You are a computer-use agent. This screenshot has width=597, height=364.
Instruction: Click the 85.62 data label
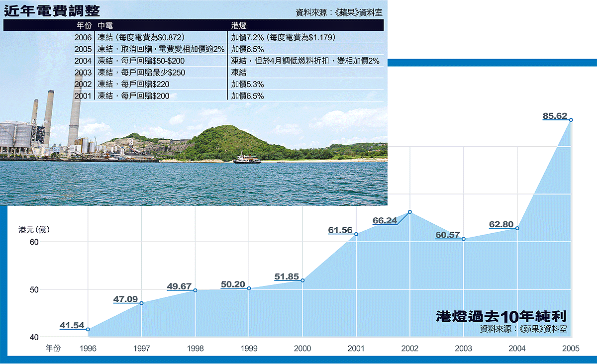555,116
